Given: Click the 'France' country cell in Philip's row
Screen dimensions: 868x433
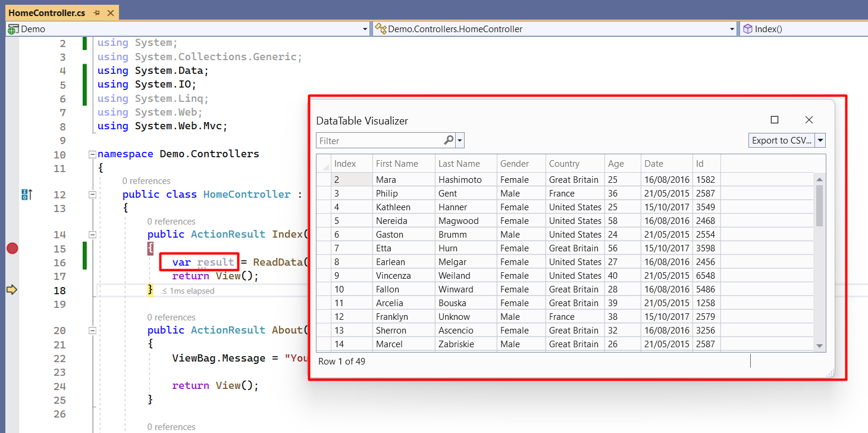Looking at the screenshot, I should (x=575, y=194).
